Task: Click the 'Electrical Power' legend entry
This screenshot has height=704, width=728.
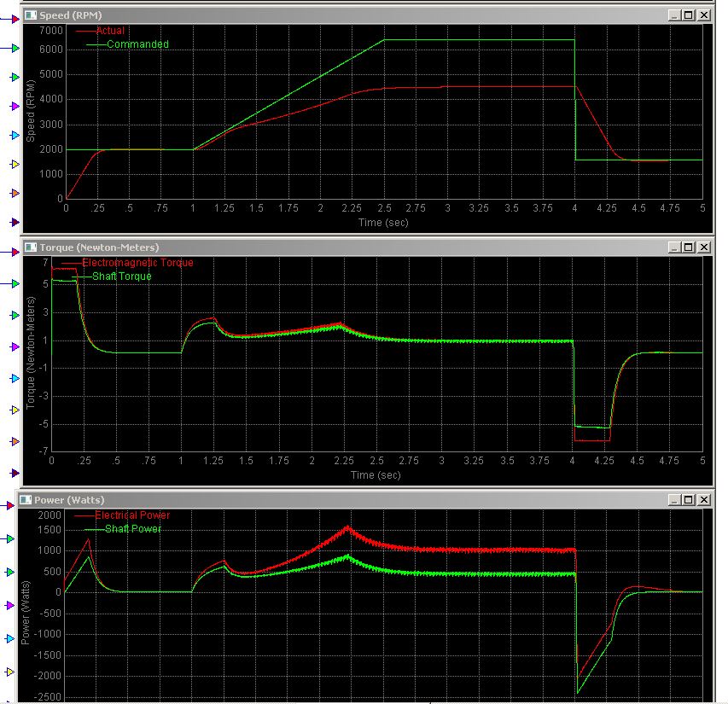Action: 132,515
